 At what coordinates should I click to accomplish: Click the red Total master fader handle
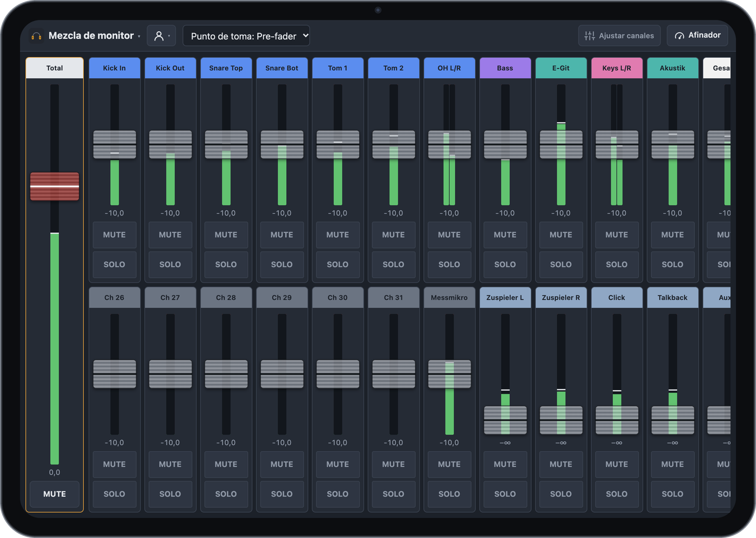55,186
